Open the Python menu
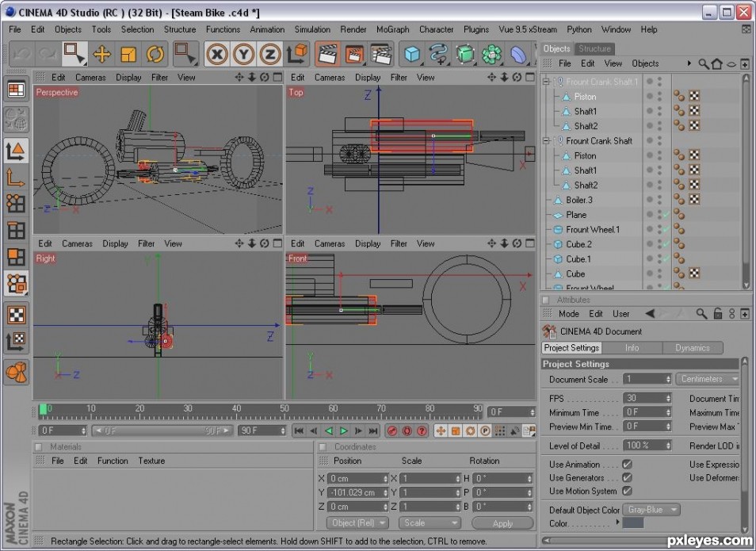The height and width of the screenshot is (551, 756). [579, 29]
